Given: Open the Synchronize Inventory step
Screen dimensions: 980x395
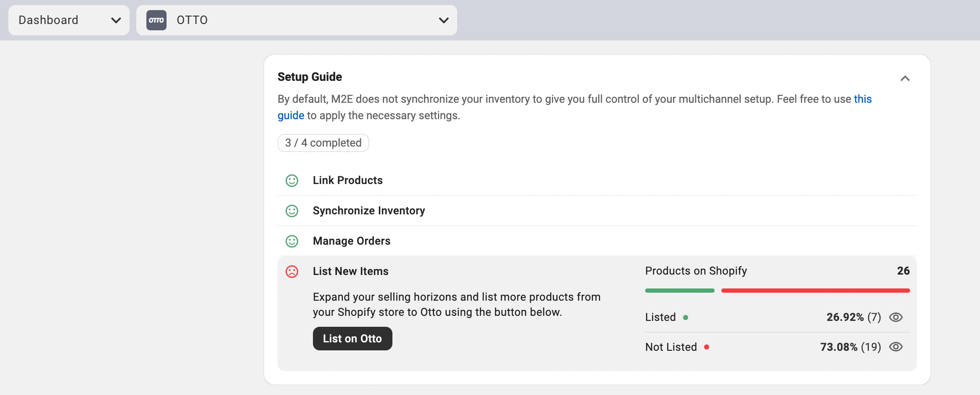Looking at the screenshot, I should 368,211.
